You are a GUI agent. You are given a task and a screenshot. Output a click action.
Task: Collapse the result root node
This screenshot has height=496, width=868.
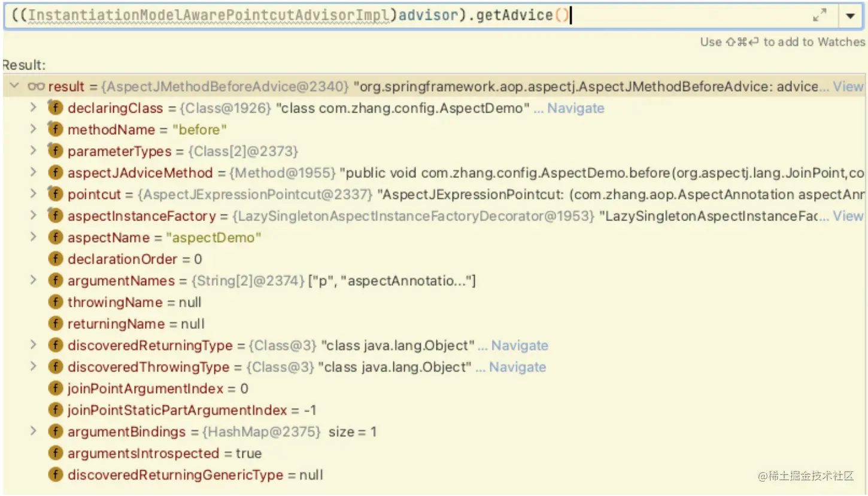click(14, 86)
